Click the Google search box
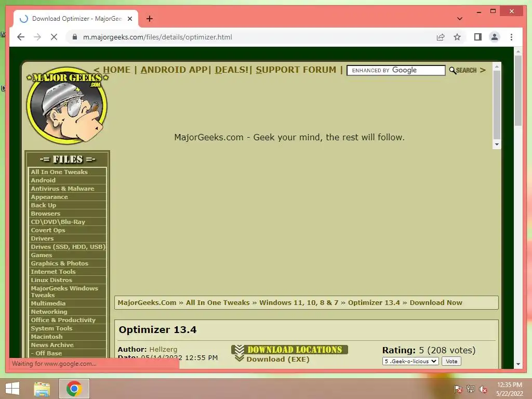The image size is (532, 399). pyautogui.click(x=396, y=70)
